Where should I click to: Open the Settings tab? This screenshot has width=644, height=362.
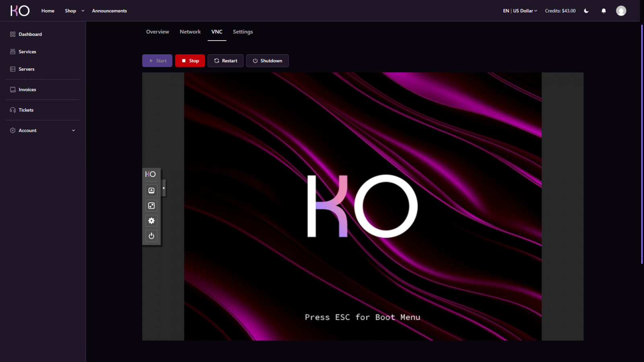click(243, 32)
